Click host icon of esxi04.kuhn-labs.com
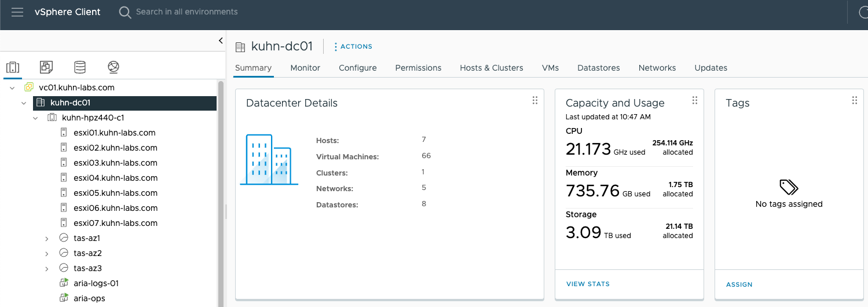 point(64,178)
